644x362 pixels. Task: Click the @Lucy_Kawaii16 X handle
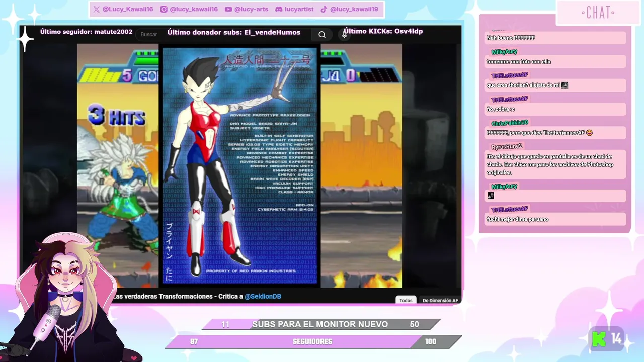click(x=127, y=9)
